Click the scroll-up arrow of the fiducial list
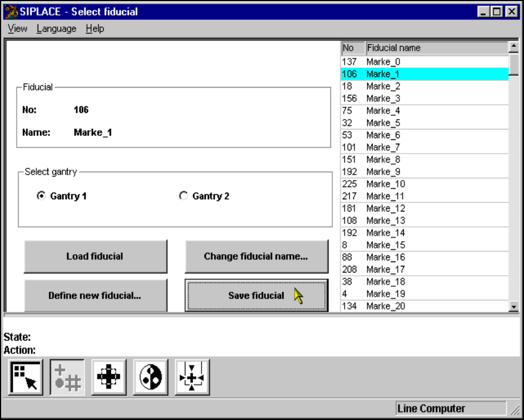The height and width of the screenshot is (420, 524). coord(514,46)
